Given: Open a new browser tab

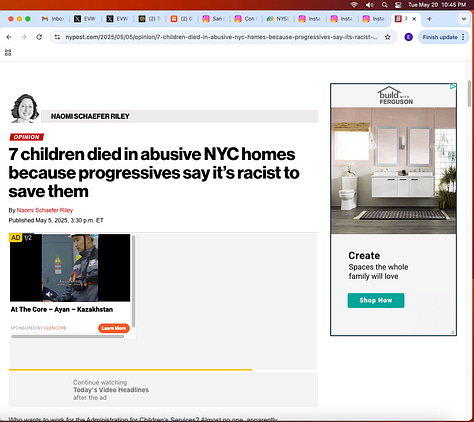Looking at the screenshot, I should pyautogui.click(x=429, y=19).
